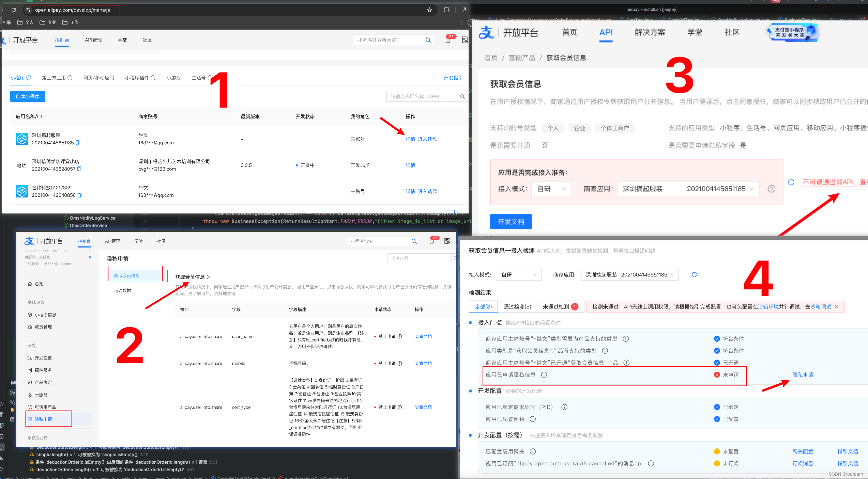Click the help question mark next to the merchant app
The image size is (868, 479).
pyautogui.click(x=771, y=189)
